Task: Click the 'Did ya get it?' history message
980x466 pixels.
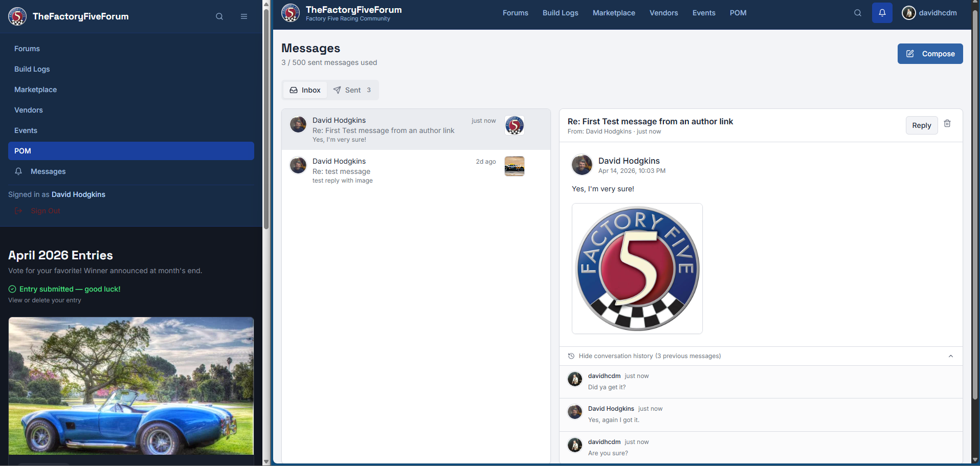Action: pos(761,382)
